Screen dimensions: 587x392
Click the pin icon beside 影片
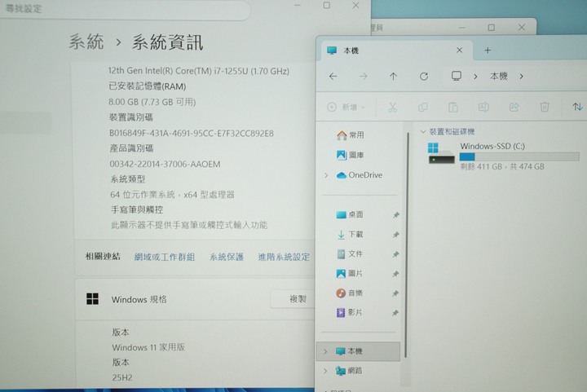tap(395, 313)
